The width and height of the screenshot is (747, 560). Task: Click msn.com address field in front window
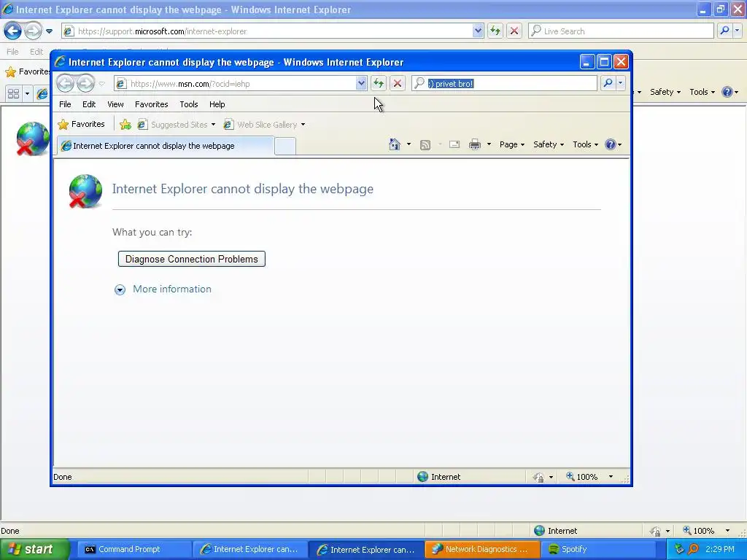pos(241,84)
